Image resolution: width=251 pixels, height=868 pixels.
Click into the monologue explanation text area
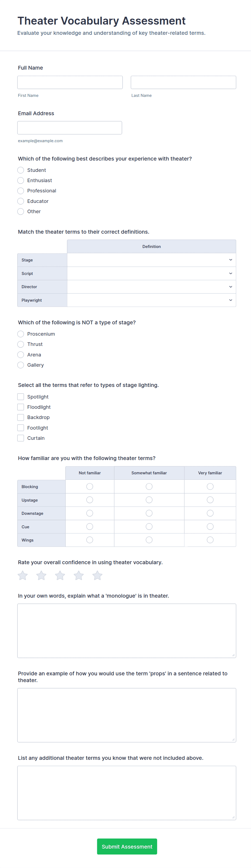(x=127, y=631)
